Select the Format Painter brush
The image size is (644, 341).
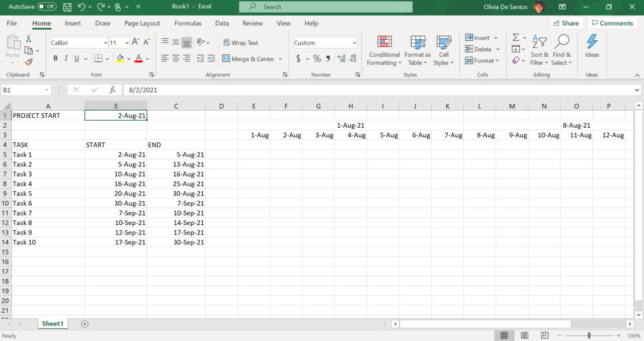(29, 62)
